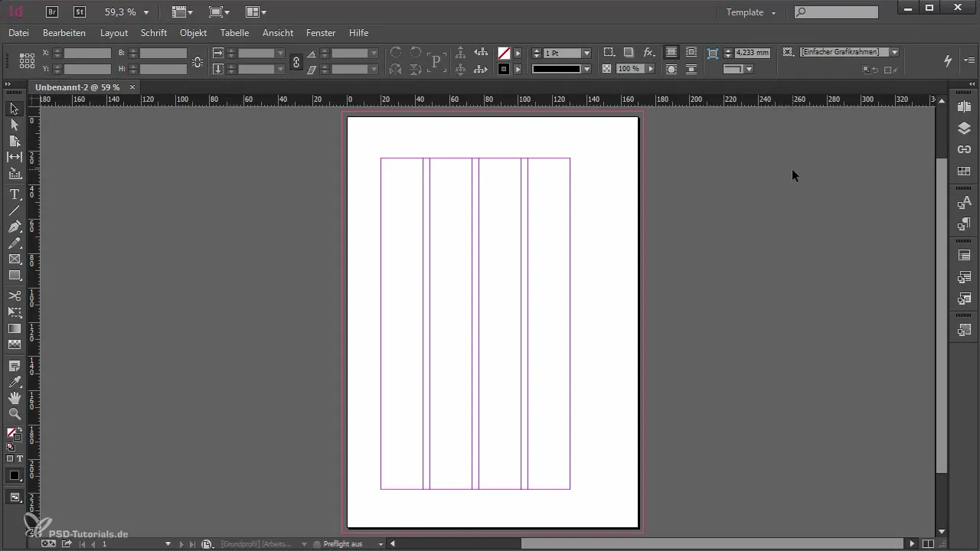
Task: Open the opacity 100 % slider arrow
Action: pyautogui.click(x=651, y=69)
